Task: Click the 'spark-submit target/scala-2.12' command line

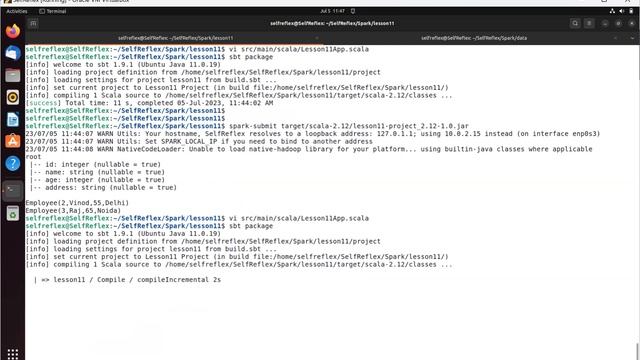Action: tap(247, 126)
